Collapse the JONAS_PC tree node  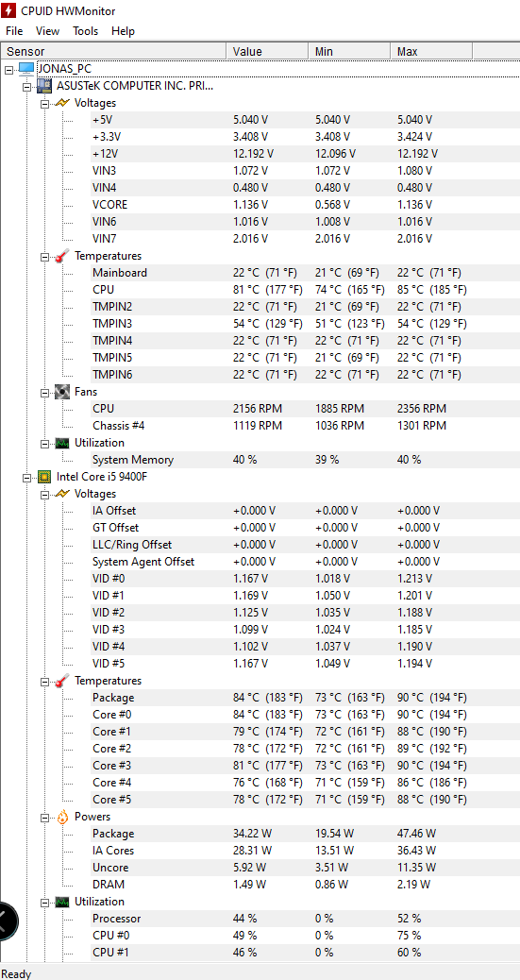[8, 69]
